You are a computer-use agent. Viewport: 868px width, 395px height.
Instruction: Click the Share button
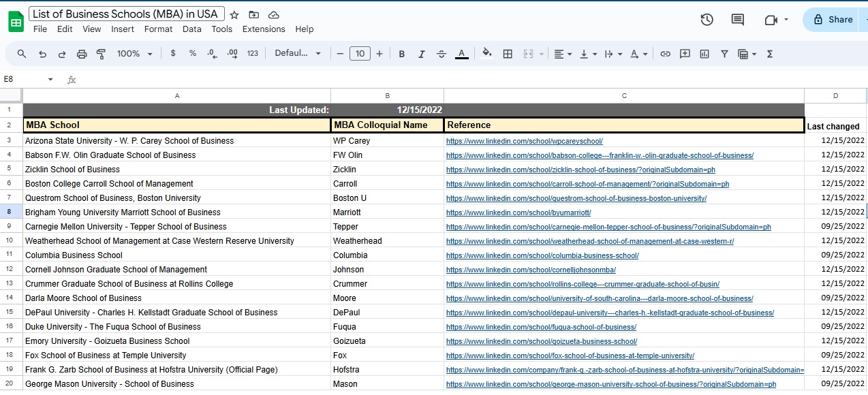(x=833, y=20)
